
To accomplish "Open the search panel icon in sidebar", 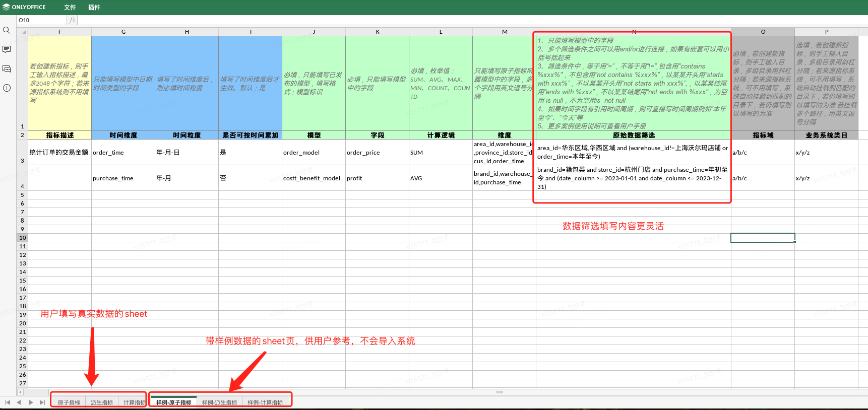I will click(7, 30).
